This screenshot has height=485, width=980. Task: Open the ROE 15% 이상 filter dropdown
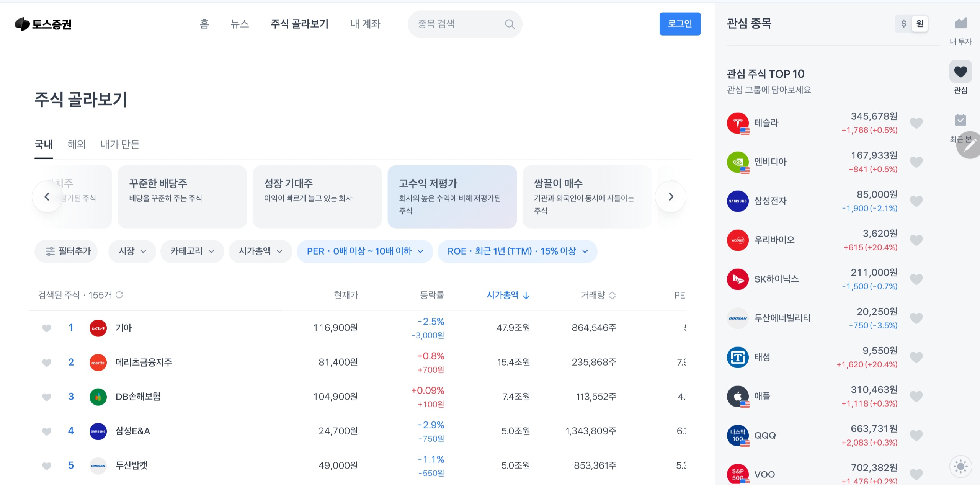point(517,251)
